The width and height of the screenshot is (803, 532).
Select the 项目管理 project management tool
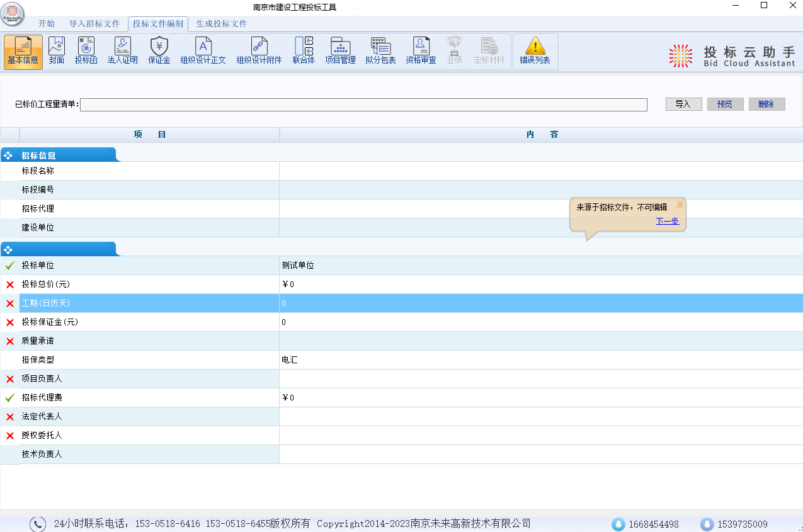[x=341, y=52]
